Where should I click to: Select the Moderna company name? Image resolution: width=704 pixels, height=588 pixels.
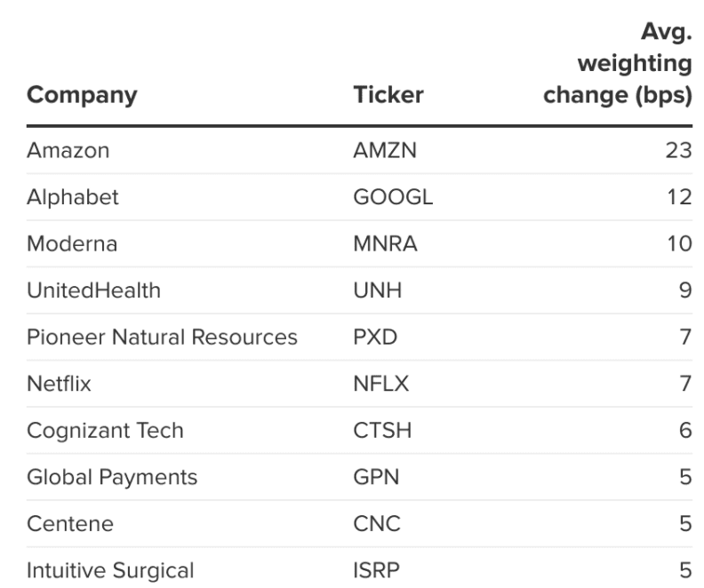[x=72, y=244]
